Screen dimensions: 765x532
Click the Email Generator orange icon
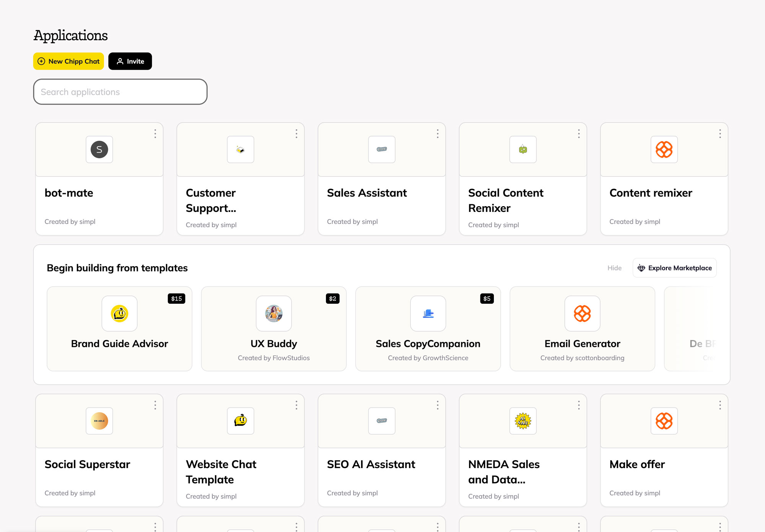581,313
